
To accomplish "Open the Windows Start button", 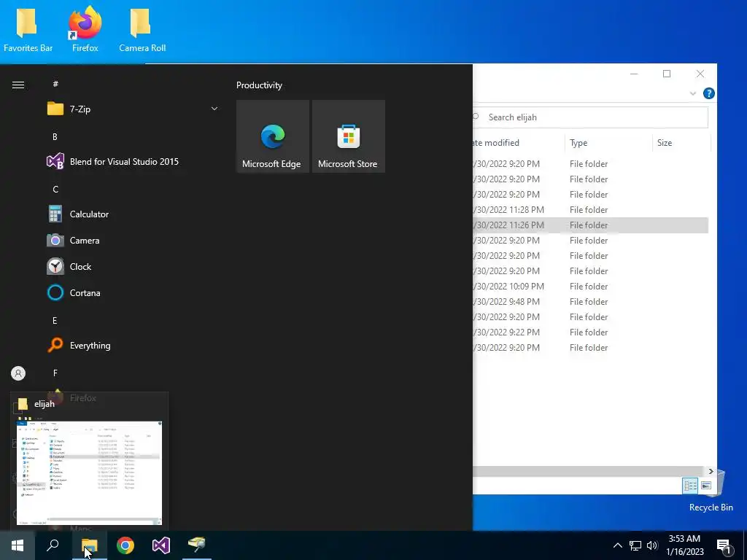I will pyautogui.click(x=18, y=545).
